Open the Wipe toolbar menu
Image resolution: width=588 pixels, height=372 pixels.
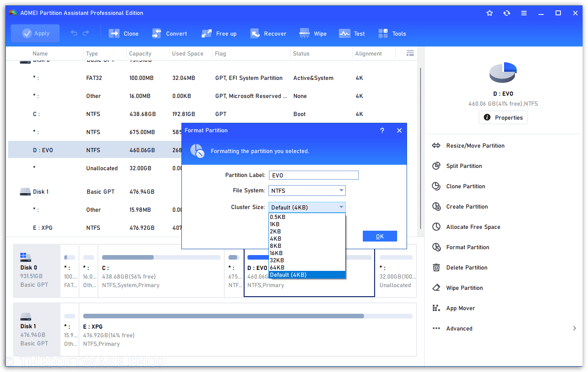point(313,33)
